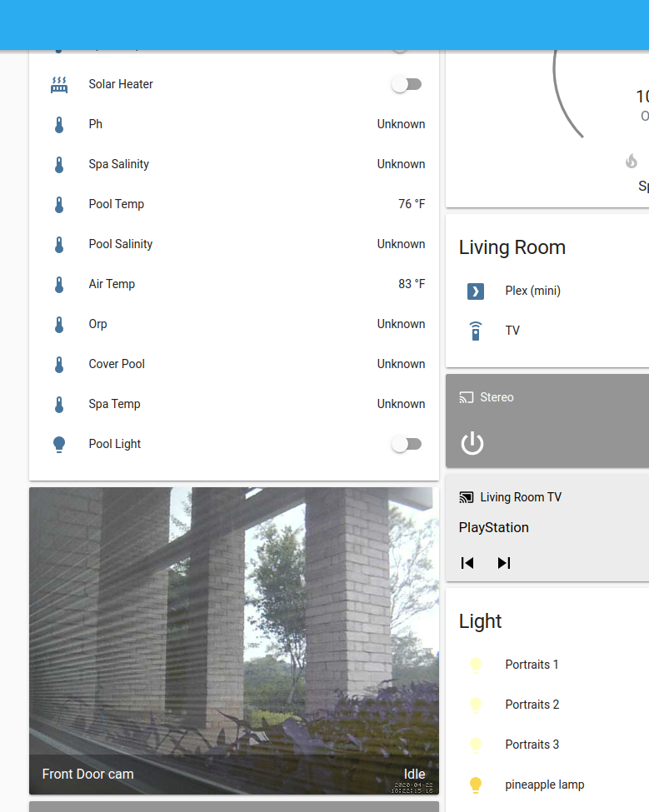
Task: Toggle the Solar Heater switch
Action: click(407, 84)
